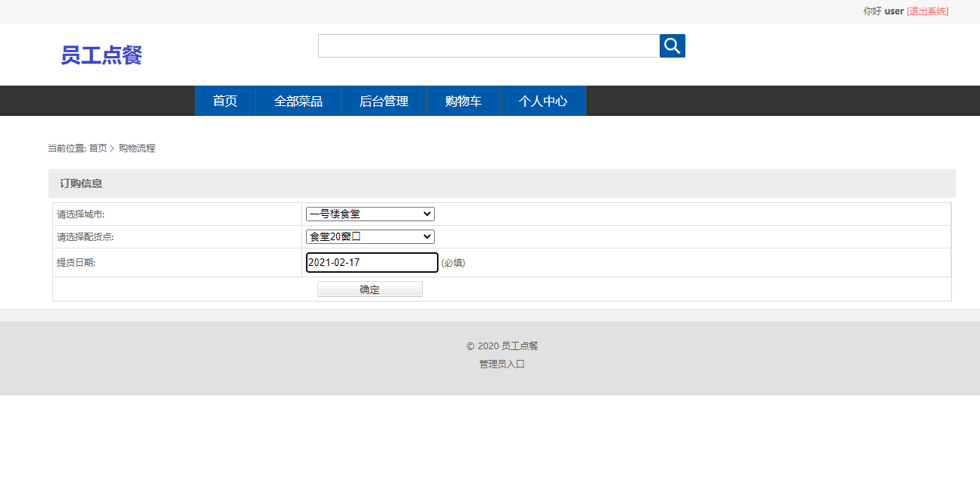Click the 购物流程 breadcrumb entry
Screen dimensions: 980x494
136,148
